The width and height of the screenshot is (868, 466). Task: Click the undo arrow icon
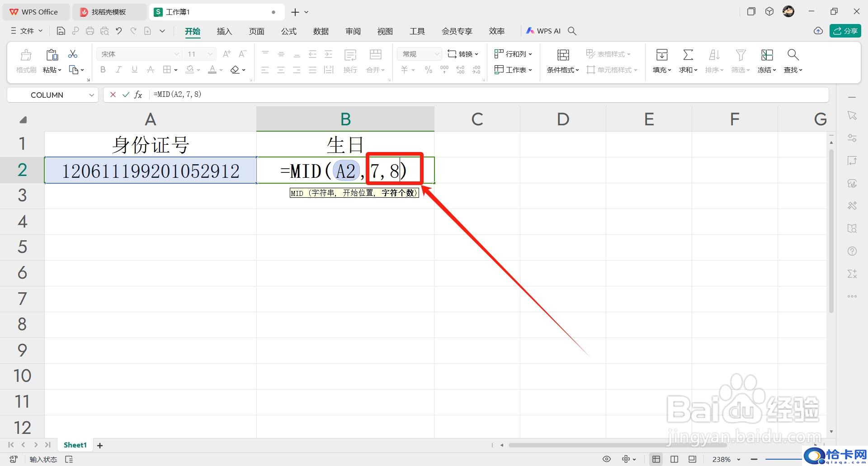pos(119,31)
